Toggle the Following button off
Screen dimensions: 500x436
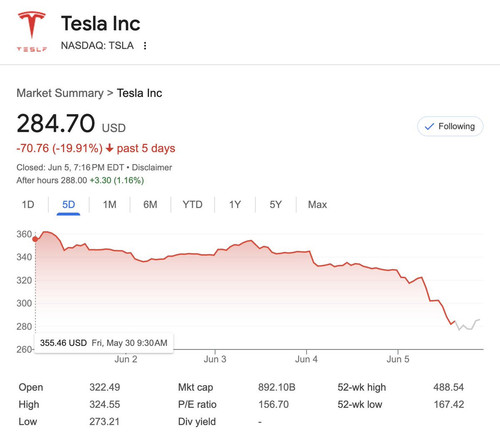click(450, 126)
